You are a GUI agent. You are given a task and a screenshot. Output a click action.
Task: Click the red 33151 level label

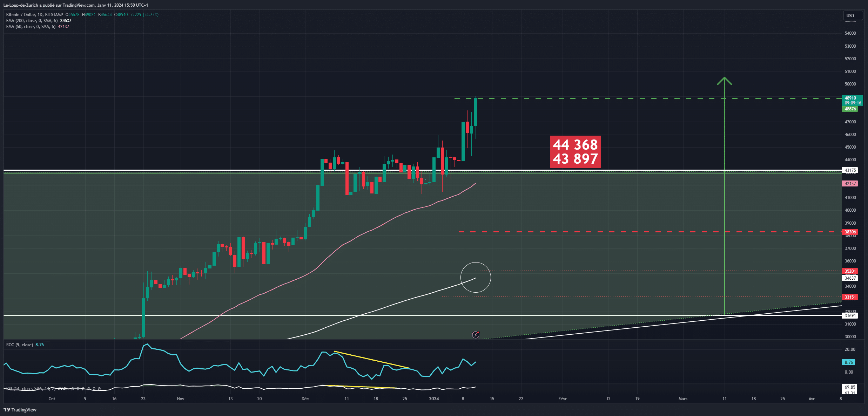(x=850, y=297)
